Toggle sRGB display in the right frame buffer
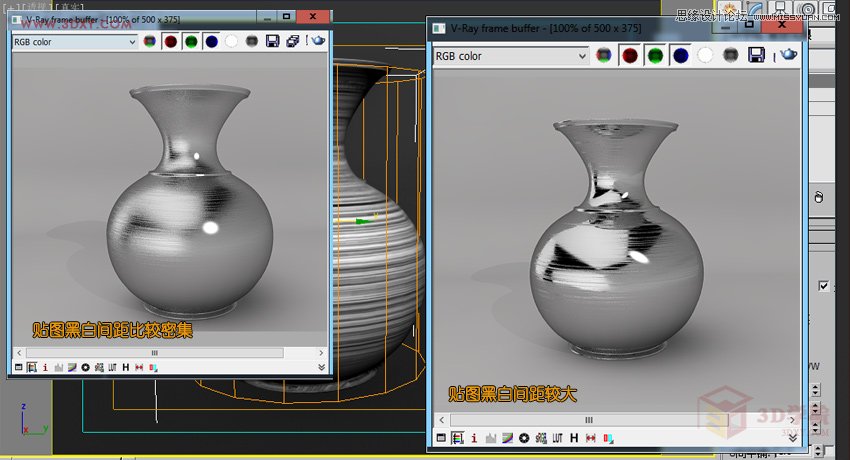The height and width of the screenshot is (460, 850). coord(540,438)
